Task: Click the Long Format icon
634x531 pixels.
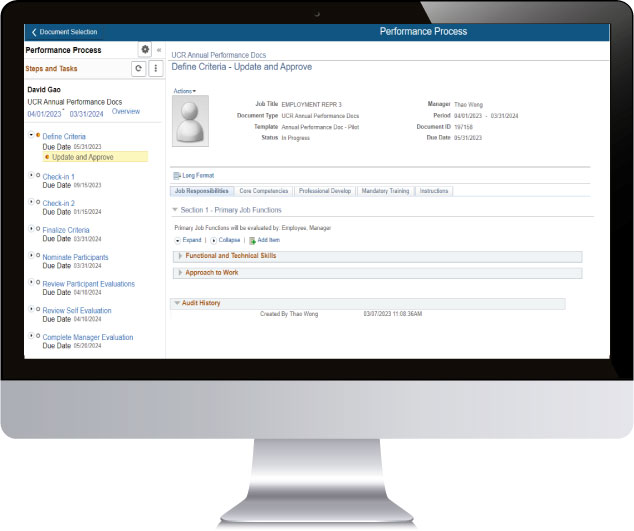Action: [176, 176]
